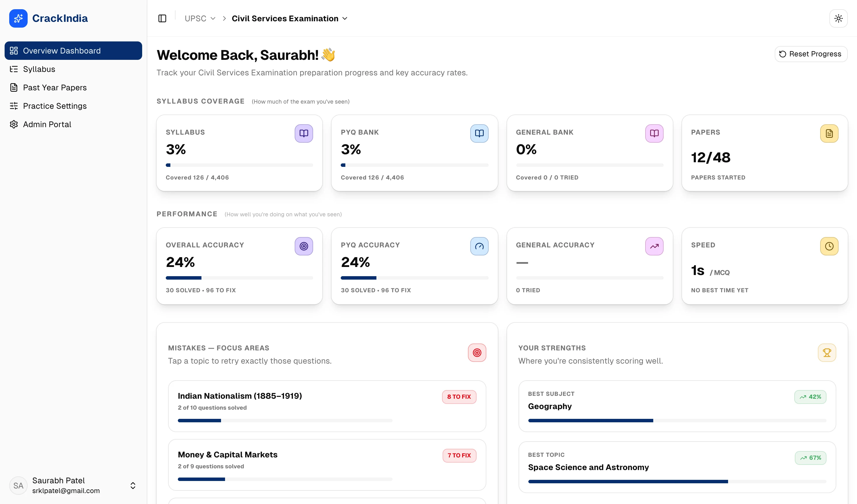Click the Overview Dashboard grid icon
857x504 pixels.
[14, 51]
